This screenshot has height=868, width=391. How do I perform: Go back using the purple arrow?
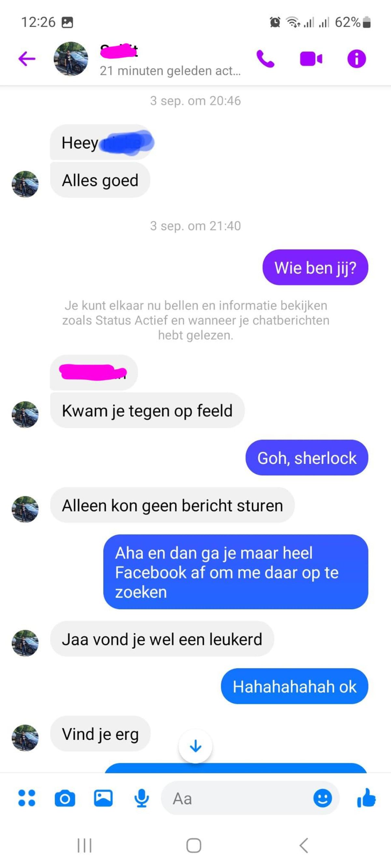[27, 59]
